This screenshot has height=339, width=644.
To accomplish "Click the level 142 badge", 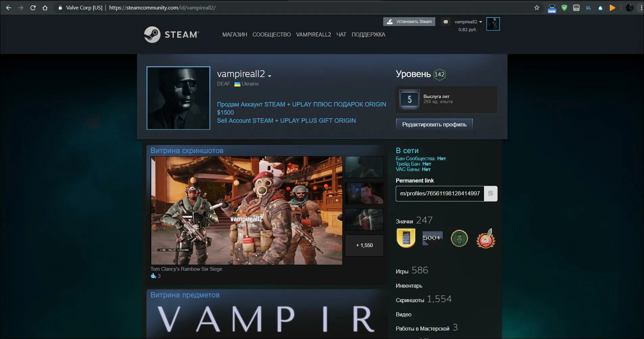I will coord(439,74).
